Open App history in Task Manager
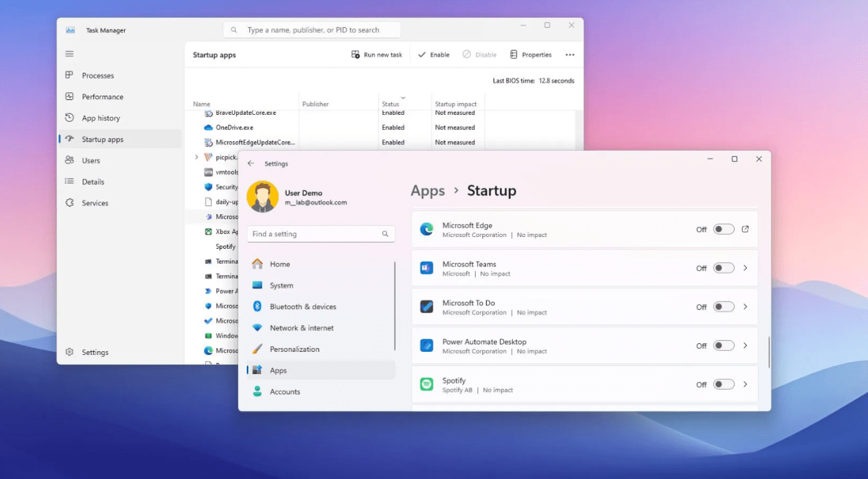This screenshot has width=868, height=479. coord(120,118)
